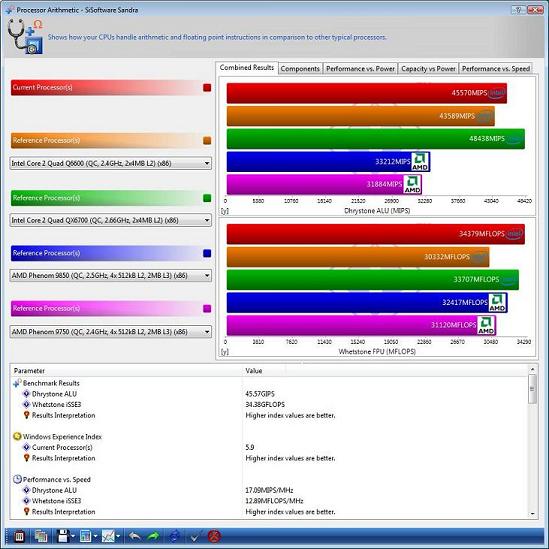This screenshot has width=549, height=549.
Task: Refresh results with the blue arrows icon
Action: pyautogui.click(x=174, y=536)
